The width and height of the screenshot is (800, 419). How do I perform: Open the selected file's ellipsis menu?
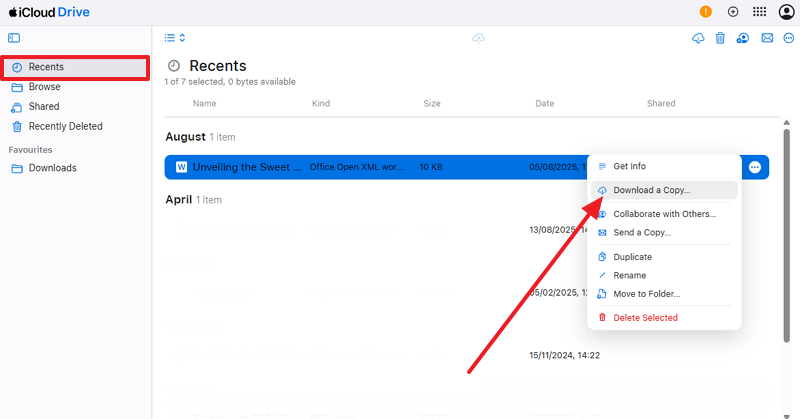pyautogui.click(x=755, y=167)
